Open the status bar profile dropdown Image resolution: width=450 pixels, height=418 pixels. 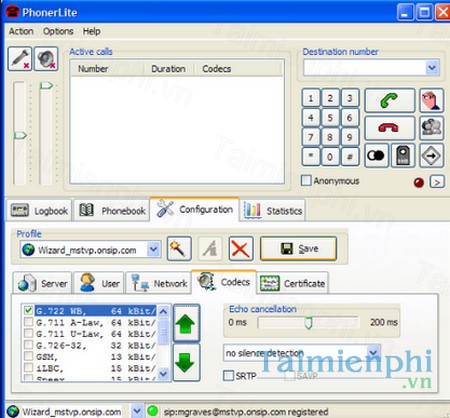click(137, 411)
